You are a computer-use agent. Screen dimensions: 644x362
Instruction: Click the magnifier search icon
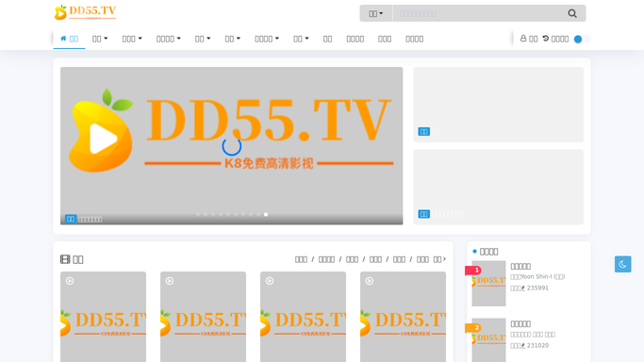pyautogui.click(x=572, y=13)
